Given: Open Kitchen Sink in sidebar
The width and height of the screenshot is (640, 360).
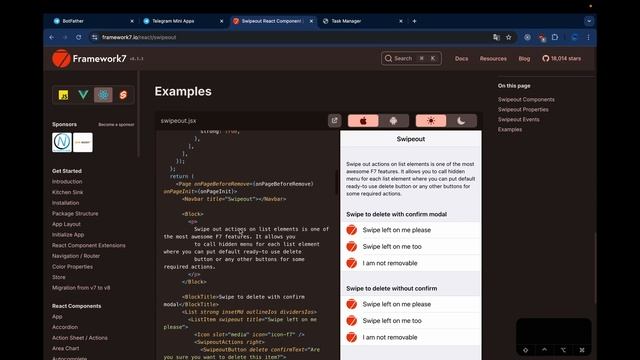Looking at the screenshot, I should click(x=67, y=192).
